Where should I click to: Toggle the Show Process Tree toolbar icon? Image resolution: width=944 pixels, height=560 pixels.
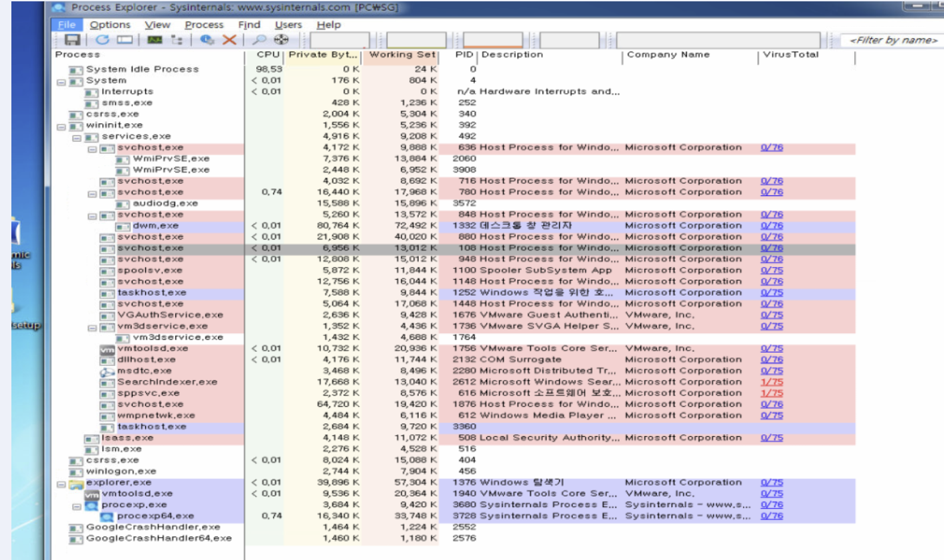(x=176, y=40)
